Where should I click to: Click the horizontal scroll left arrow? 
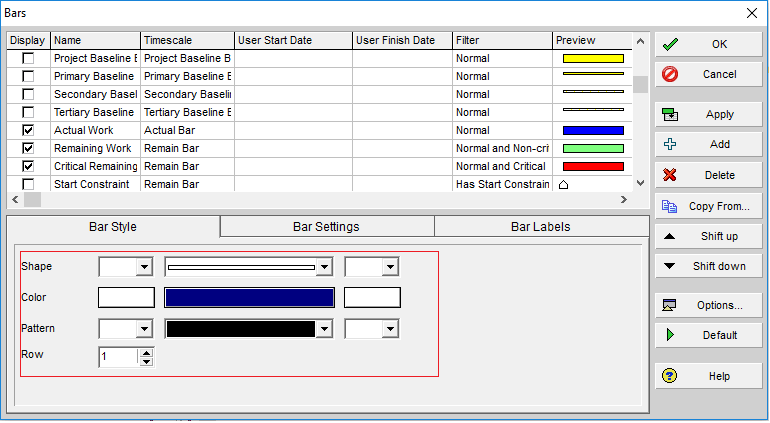click(x=15, y=199)
